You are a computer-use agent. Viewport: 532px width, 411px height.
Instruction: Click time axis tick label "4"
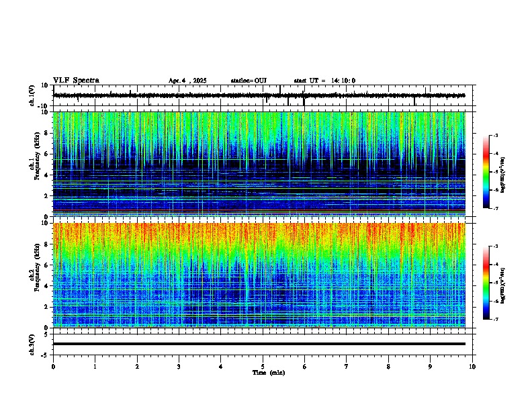click(220, 367)
